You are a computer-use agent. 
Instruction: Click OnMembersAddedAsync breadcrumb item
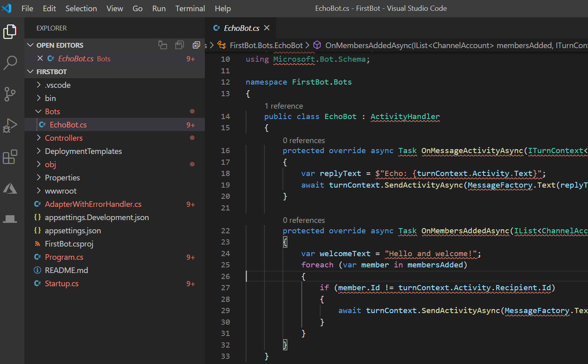pyautogui.click(x=457, y=45)
